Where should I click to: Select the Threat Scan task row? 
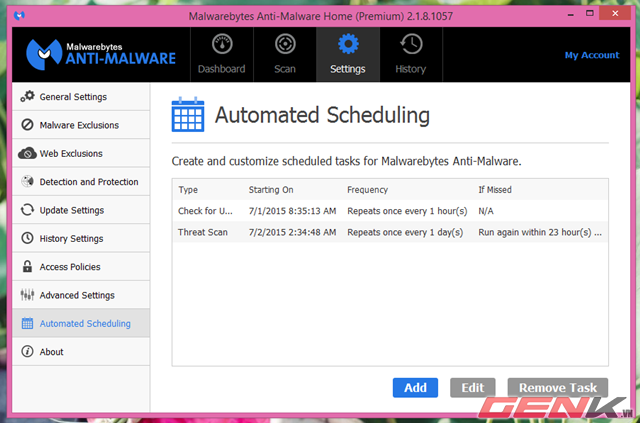[x=390, y=232]
